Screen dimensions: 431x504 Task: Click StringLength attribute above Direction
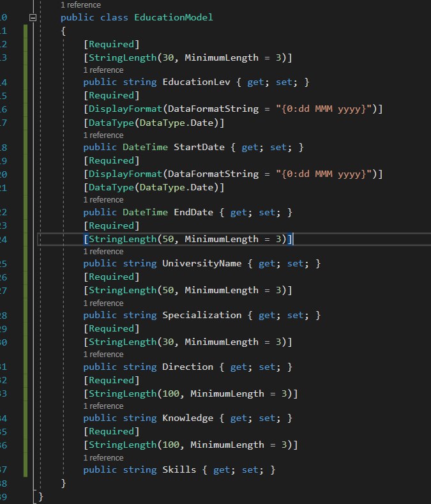click(x=123, y=342)
